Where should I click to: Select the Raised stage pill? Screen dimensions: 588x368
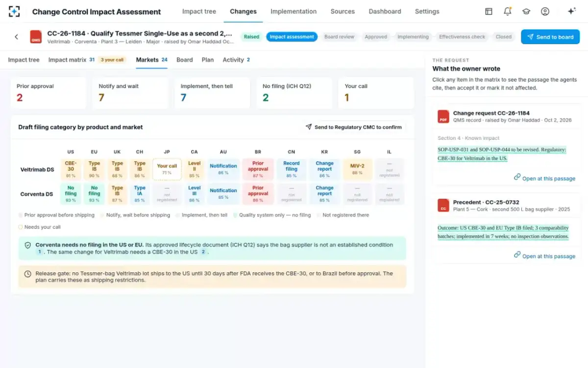(x=251, y=37)
